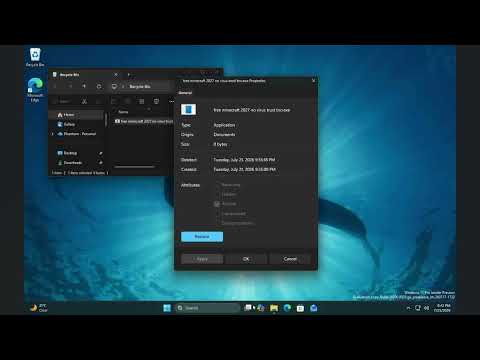Open the Windows Start menu

(x=167, y=308)
